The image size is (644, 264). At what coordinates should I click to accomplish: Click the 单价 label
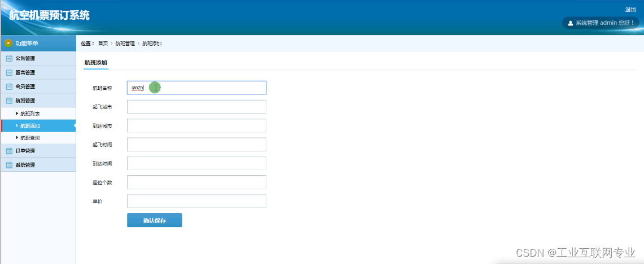point(97,201)
